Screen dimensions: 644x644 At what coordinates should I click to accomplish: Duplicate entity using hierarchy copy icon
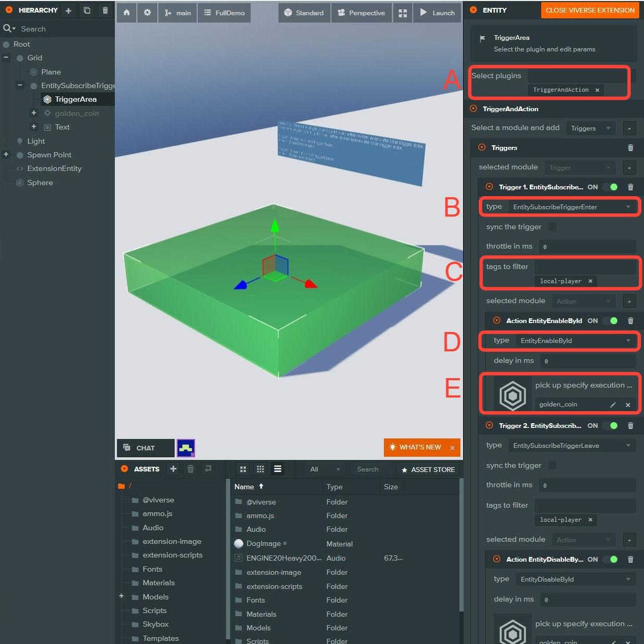click(x=87, y=10)
